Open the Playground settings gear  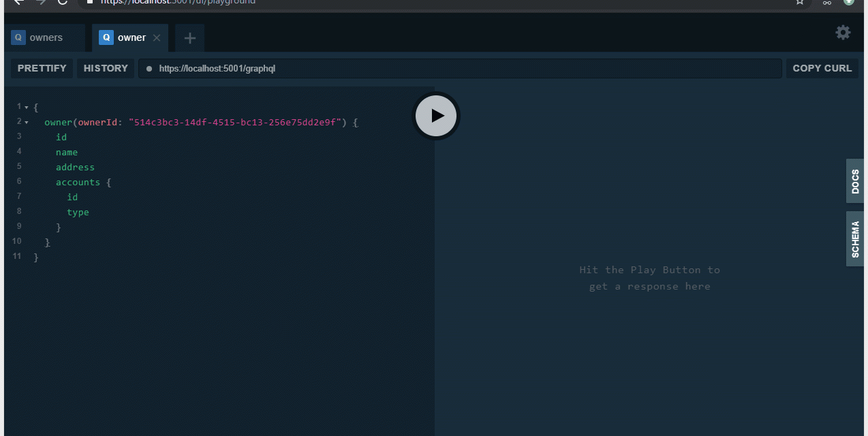pos(843,33)
